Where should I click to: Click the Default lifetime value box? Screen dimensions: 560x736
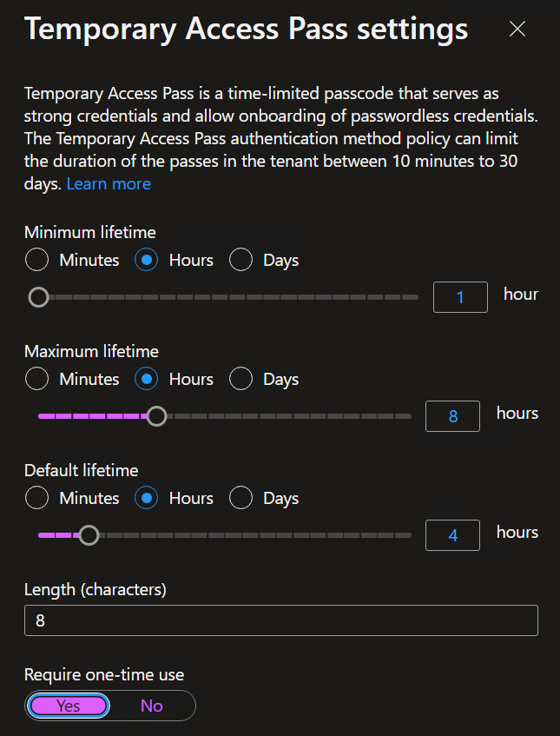(x=452, y=535)
